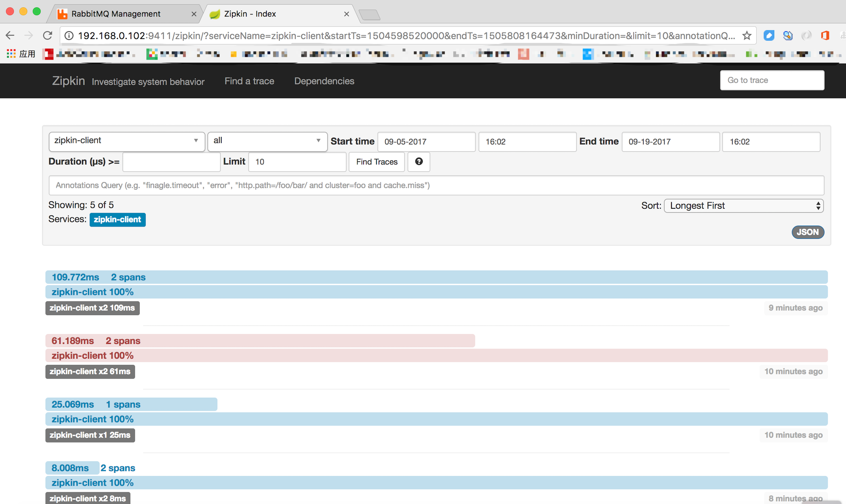Click the site info icon in address bar
Image resolution: width=846 pixels, height=504 pixels.
[x=69, y=36]
